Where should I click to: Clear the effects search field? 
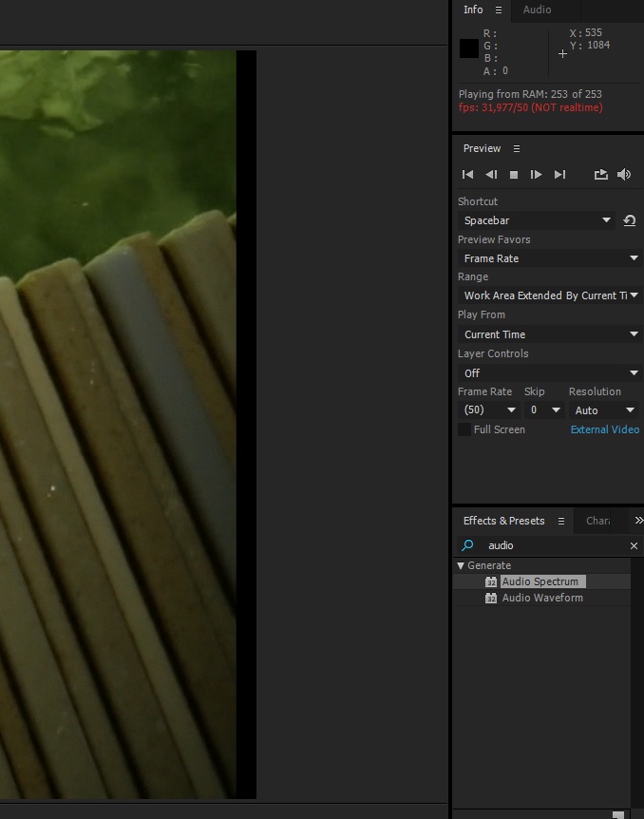pos(634,546)
